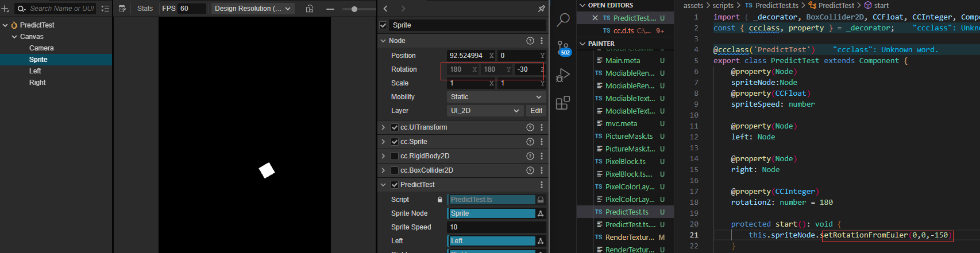Open the PredictTest component three-dot menu
The height and width of the screenshot is (253, 980).
pos(542,185)
